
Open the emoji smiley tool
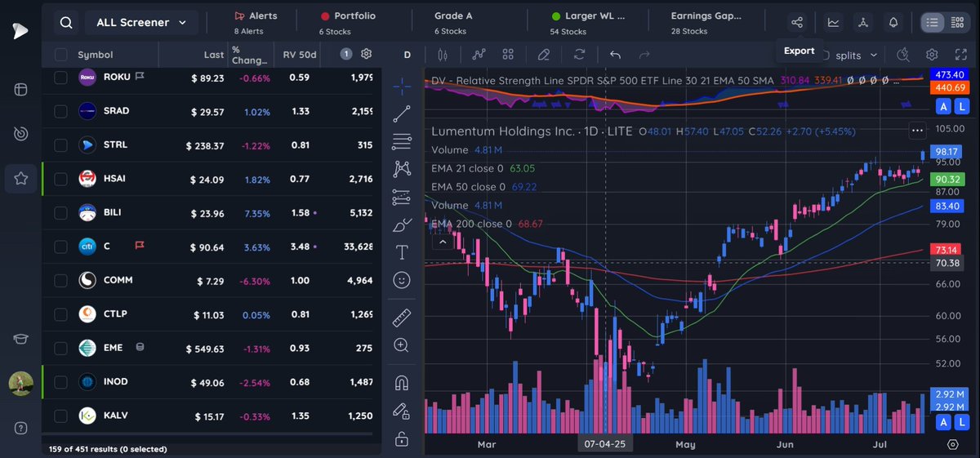tap(402, 280)
